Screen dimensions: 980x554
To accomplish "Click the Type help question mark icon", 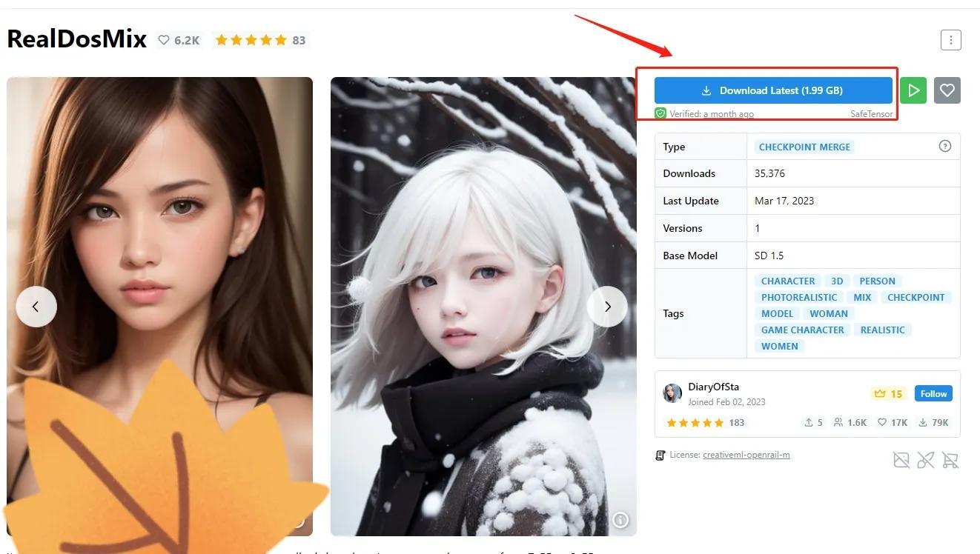I will (x=944, y=146).
